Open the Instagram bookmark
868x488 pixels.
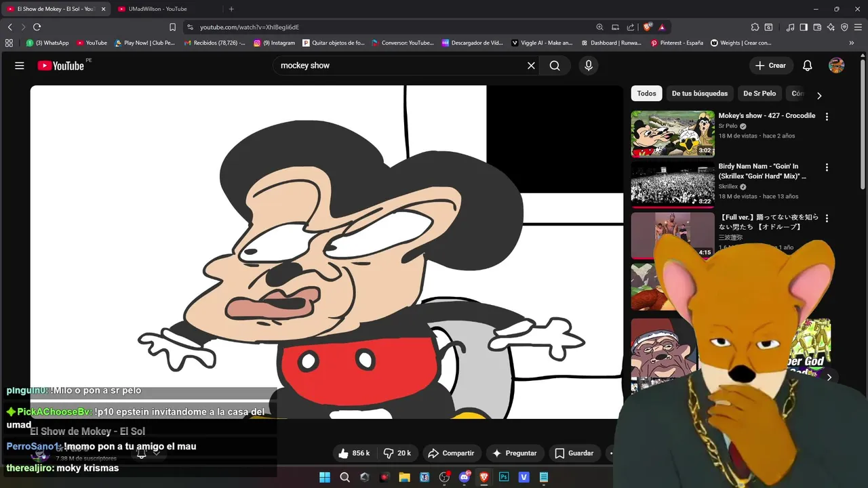(275, 43)
